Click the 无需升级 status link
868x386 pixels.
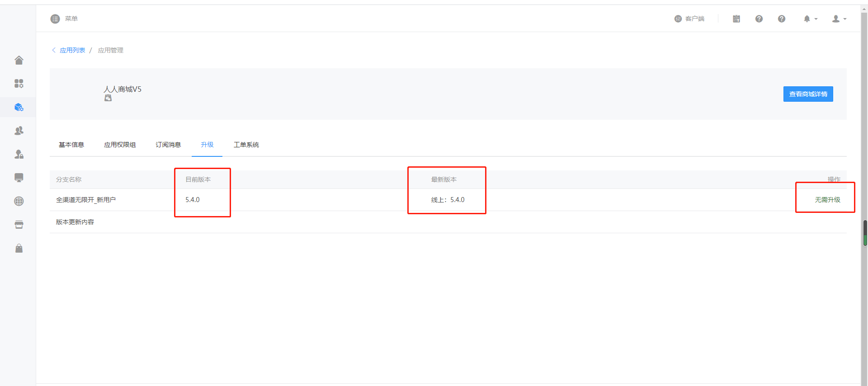click(x=827, y=200)
